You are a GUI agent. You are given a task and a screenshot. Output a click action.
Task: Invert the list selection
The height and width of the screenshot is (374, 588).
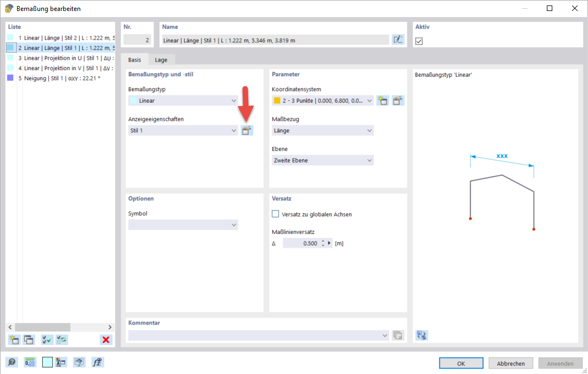point(61,339)
